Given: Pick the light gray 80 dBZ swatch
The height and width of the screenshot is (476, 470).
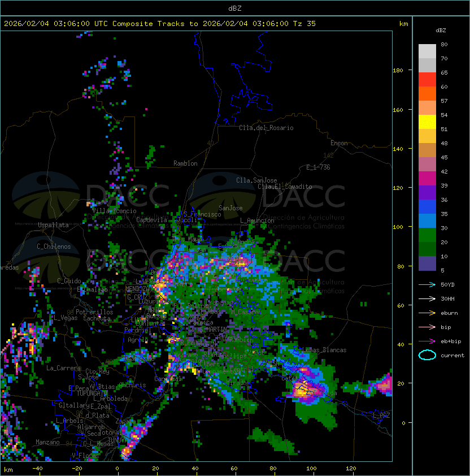Looking at the screenshot, I should coord(427,51).
